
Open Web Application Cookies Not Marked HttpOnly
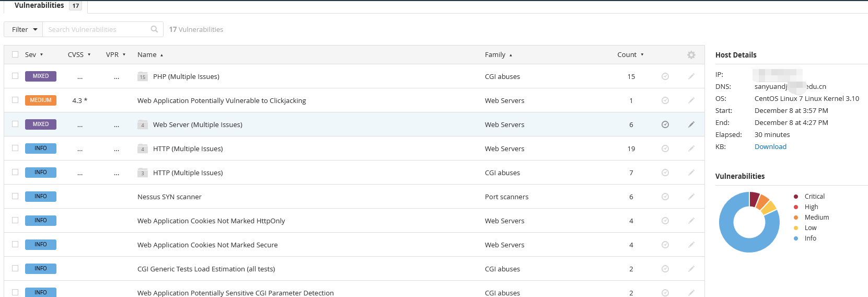211,221
